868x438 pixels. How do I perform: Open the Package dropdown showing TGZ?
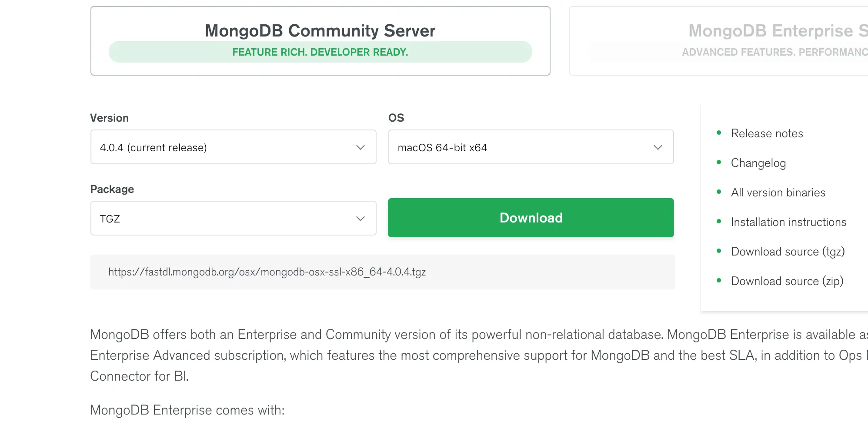click(233, 219)
